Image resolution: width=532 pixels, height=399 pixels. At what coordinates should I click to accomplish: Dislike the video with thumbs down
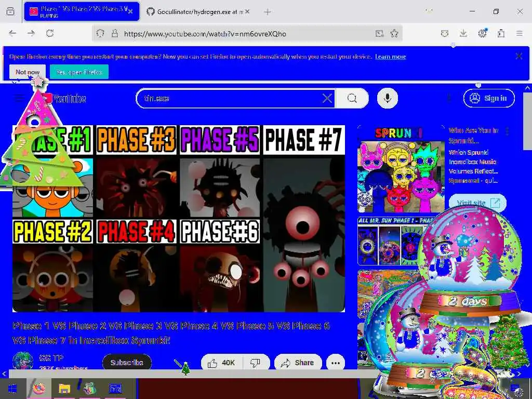pos(256,363)
